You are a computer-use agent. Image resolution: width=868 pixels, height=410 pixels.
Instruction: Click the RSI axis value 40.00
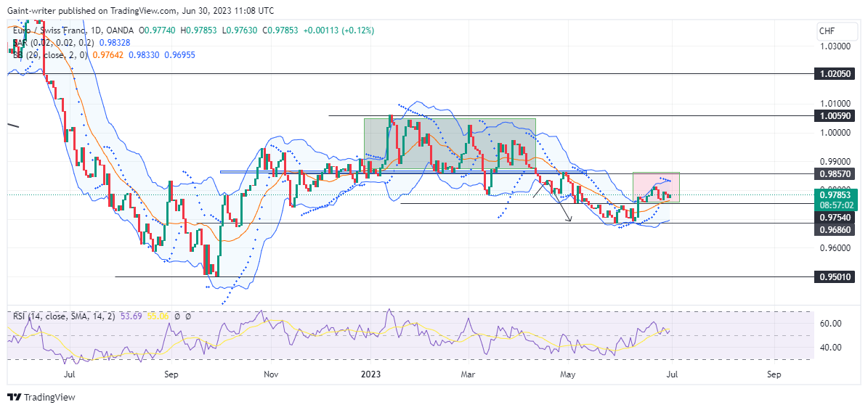tap(830, 348)
